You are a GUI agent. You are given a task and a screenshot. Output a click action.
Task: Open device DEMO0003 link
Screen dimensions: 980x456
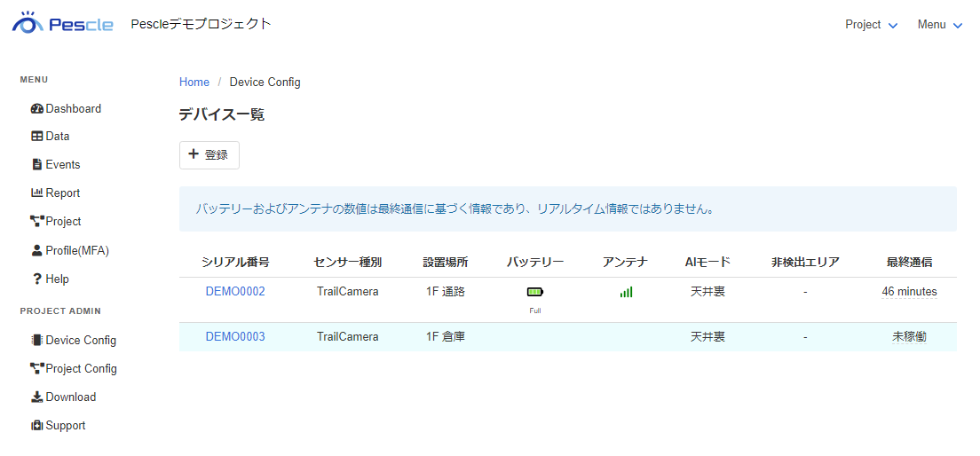(235, 337)
